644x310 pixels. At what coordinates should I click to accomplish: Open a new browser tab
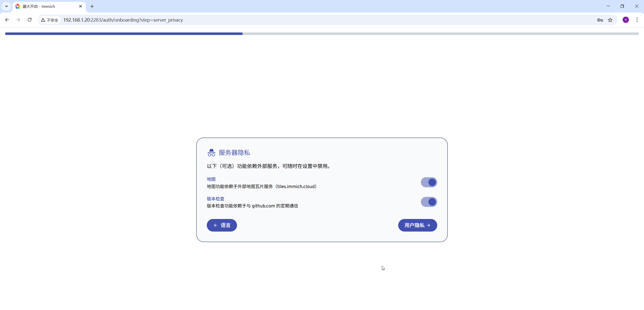[92, 6]
